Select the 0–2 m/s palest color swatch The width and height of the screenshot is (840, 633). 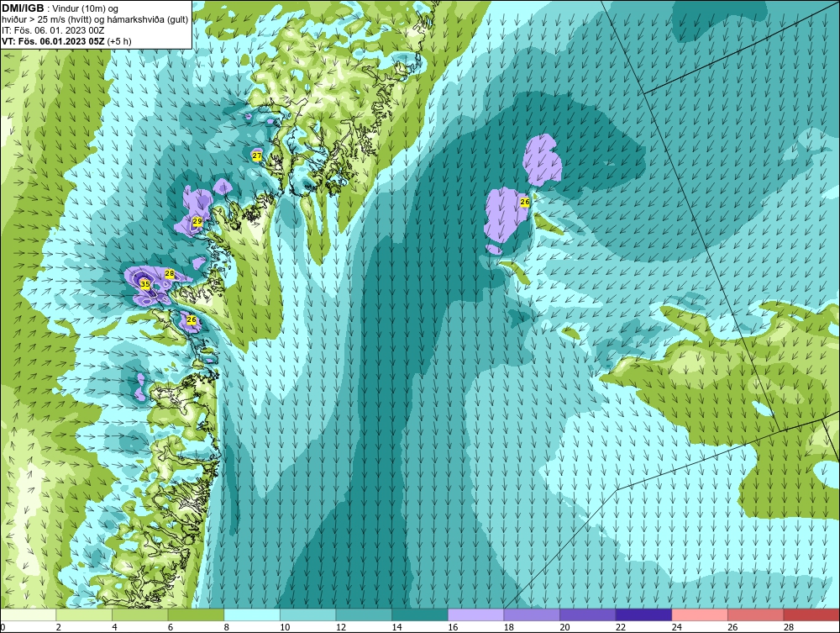tap(28, 615)
